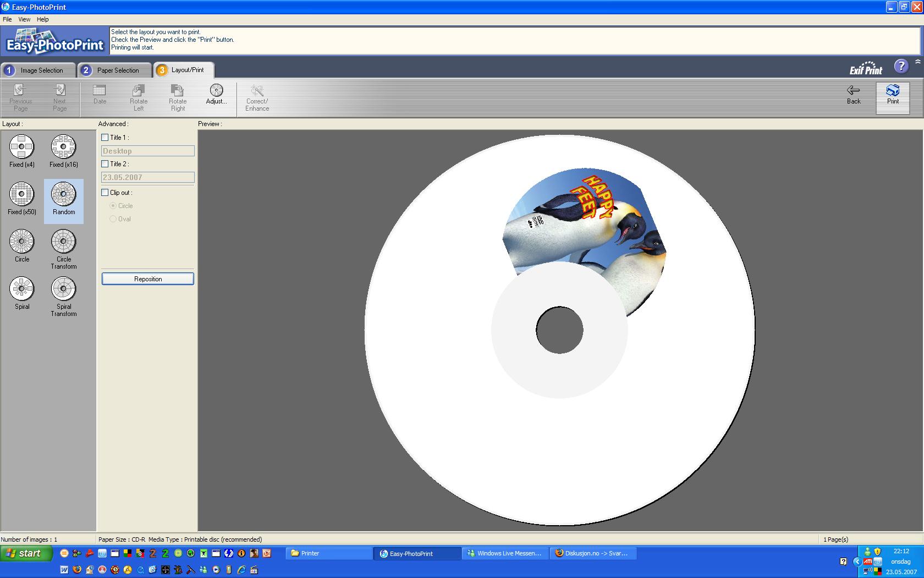Viewport: 924px width, 578px height.
Task: Click the Easy-PhotoPrint taskbar button
Action: tap(417, 553)
